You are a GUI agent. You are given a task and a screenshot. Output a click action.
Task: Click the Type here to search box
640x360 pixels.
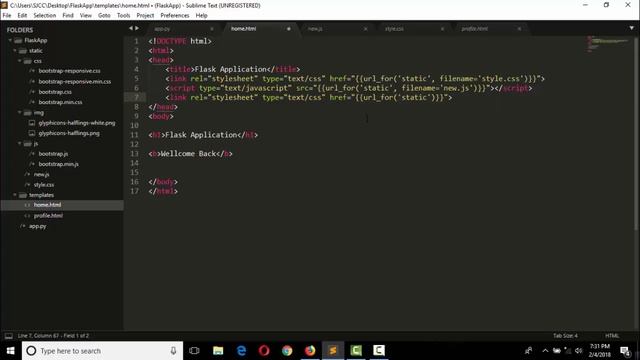click(x=102, y=351)
